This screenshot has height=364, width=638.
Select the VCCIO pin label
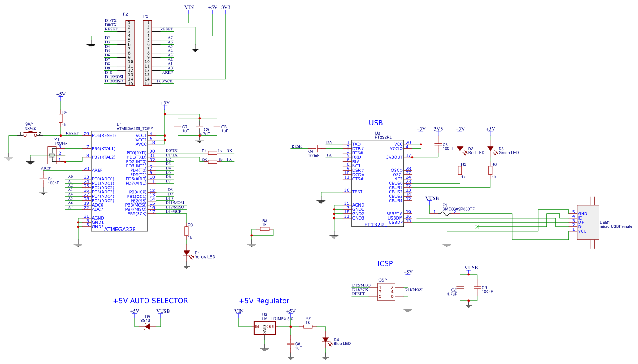396,148
